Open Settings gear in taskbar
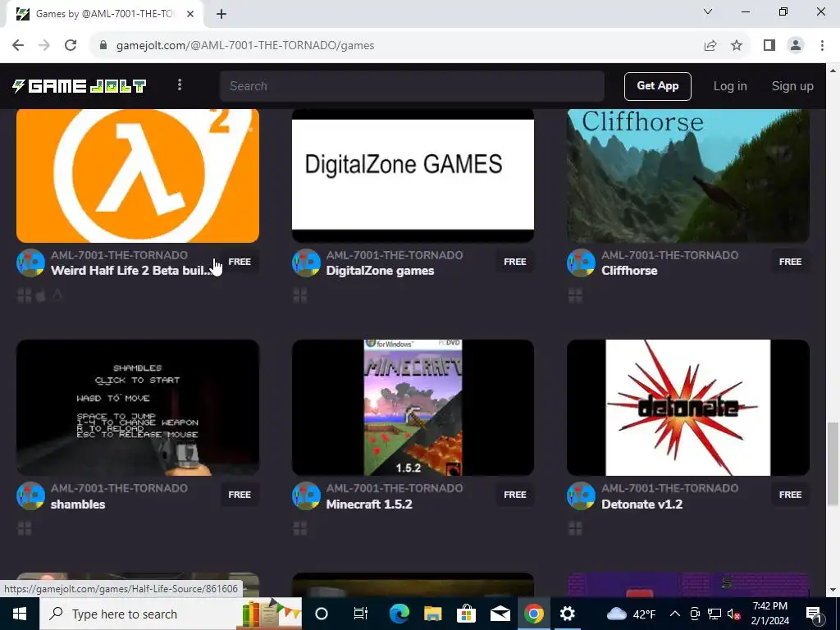Screen dimensions: 840x630 [x=567, y=614]
